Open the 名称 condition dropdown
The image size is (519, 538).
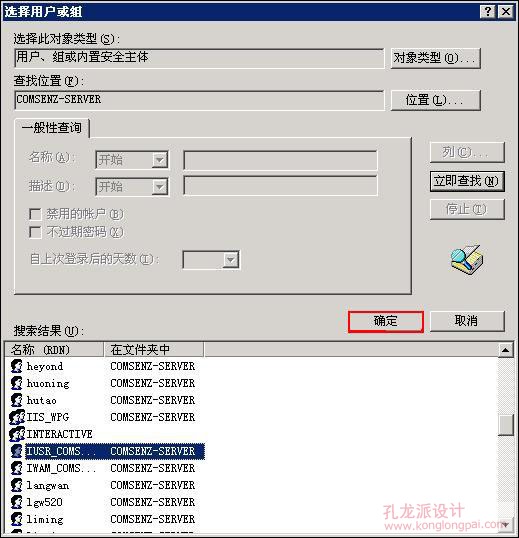tap(160, 160)
